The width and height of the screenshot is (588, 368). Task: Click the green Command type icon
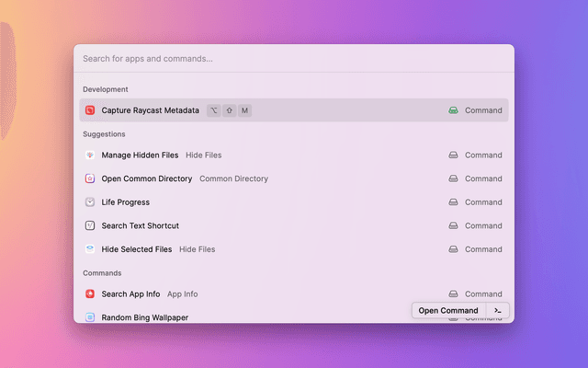tap(453, 110)
